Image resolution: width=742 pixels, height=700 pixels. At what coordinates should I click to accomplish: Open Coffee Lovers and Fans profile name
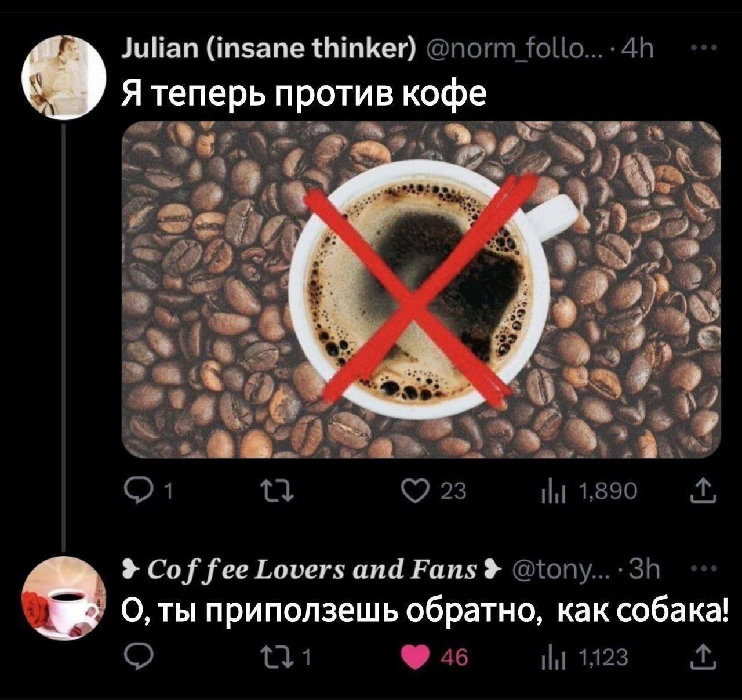pyautogui.click(x=307, y=570)
